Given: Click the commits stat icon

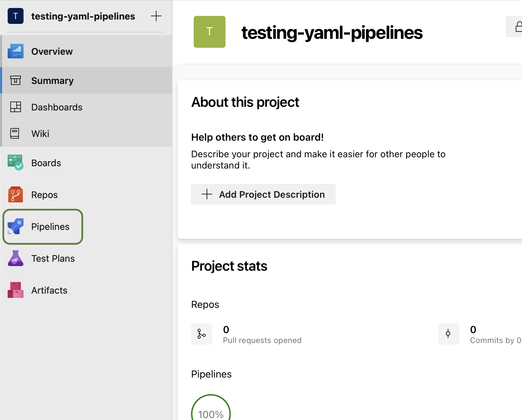Looking at the screenshot, I should tap(448, 334).
